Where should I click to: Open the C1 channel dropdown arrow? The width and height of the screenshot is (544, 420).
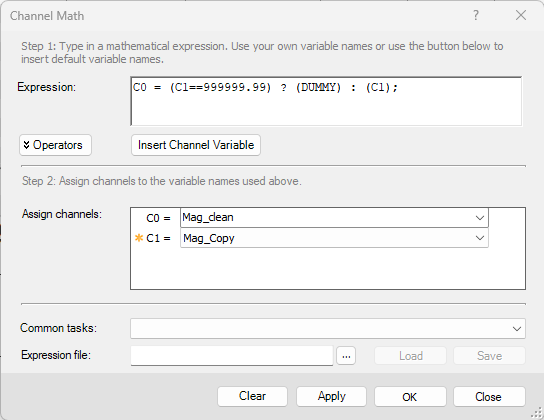(480, 238)
